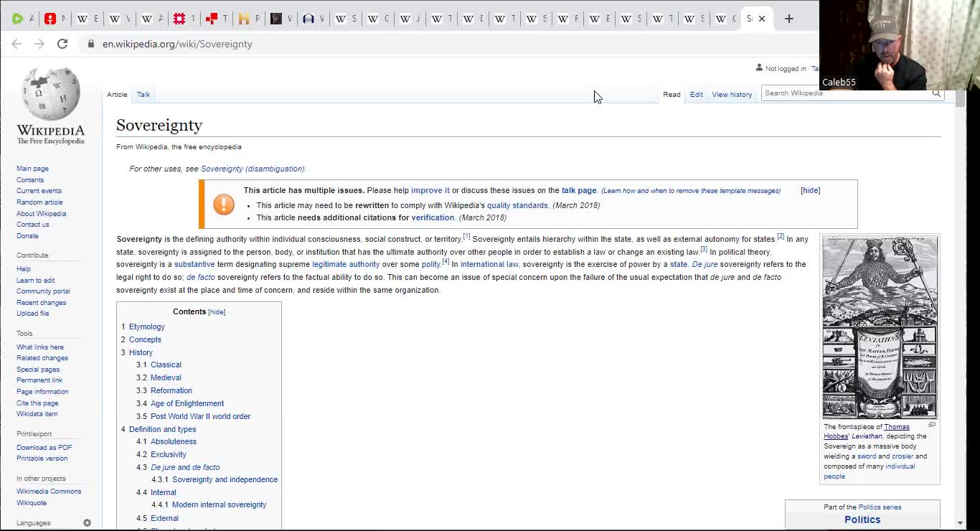
Task: Close the active Sovereignty tab
Action: point(762,19)
